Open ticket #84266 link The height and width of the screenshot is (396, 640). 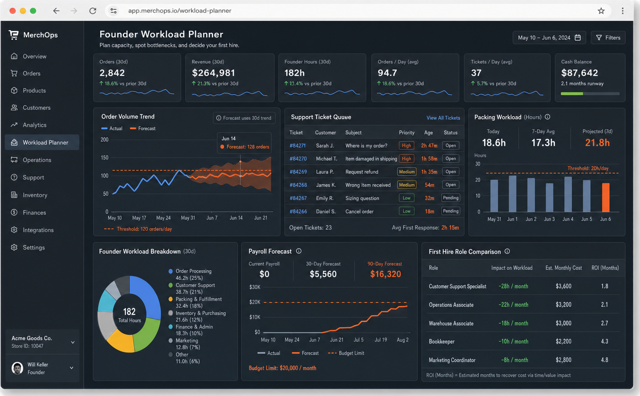click(298, 211)
